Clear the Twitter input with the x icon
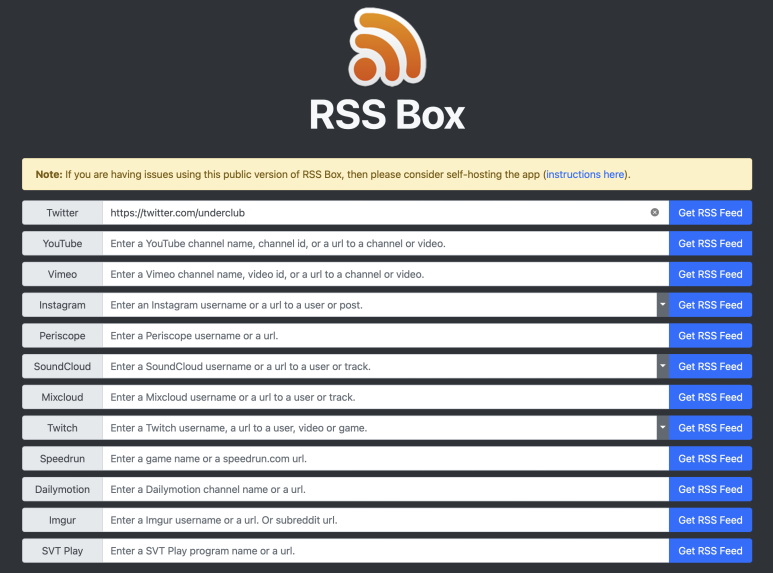The height and width of the screenshot is (573, 773). tap(655, 213)
